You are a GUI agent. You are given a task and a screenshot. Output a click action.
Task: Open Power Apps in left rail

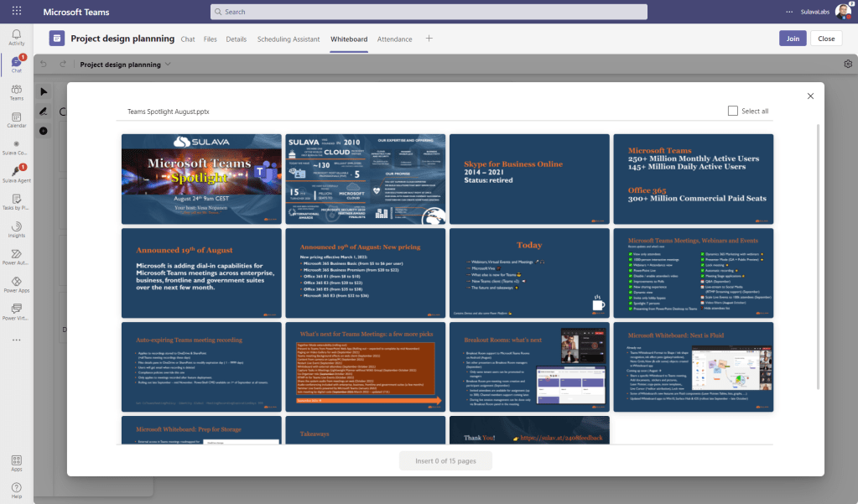click(16, 283)
